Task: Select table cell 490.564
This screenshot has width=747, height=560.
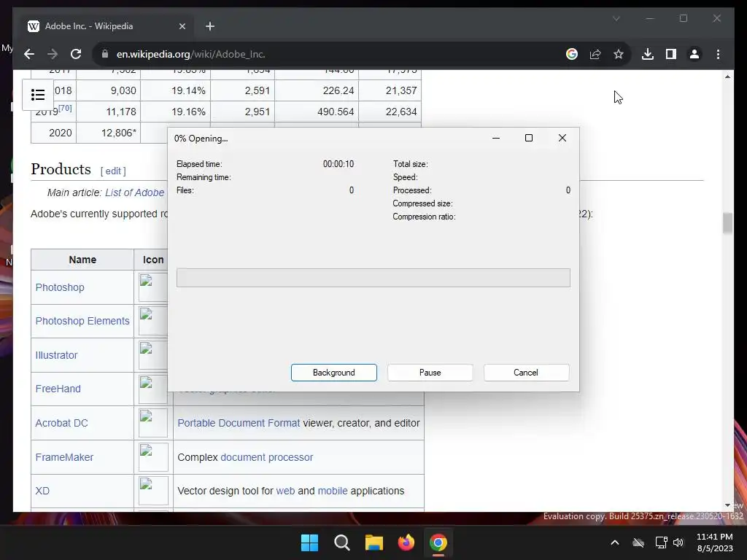Action: point(317,112)
